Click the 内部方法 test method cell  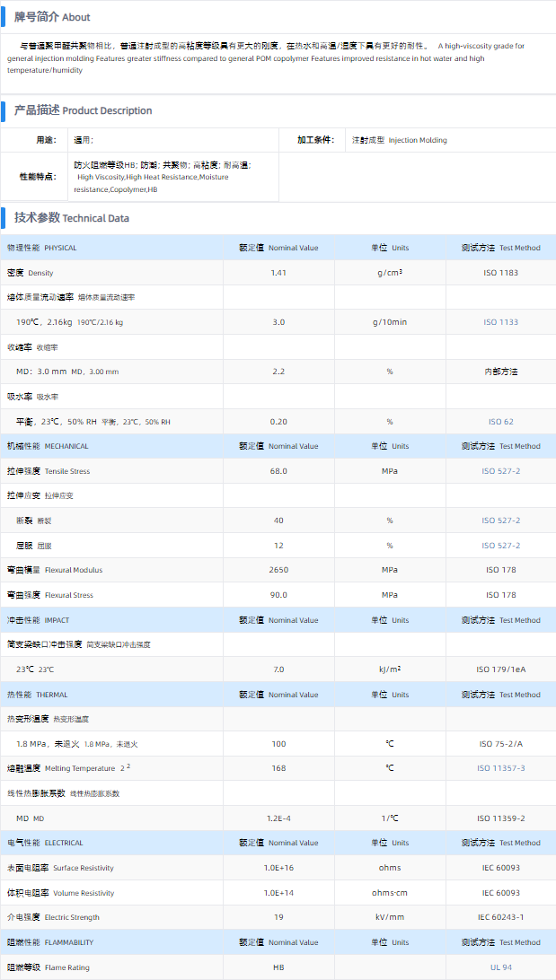500,372
